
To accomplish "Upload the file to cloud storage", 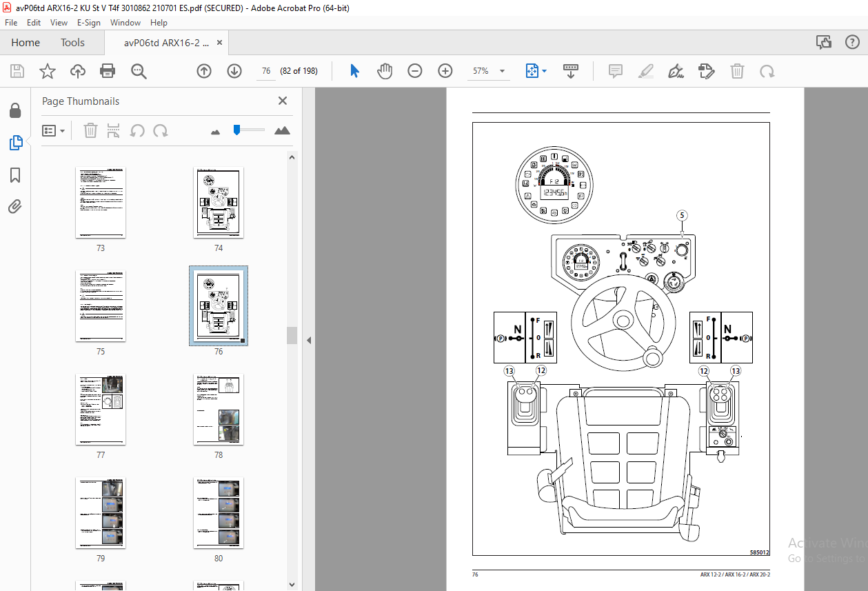I will (78, 71).
